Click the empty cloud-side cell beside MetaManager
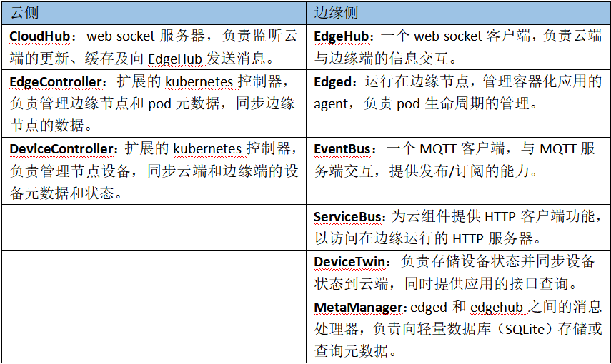Image resolution: width=611 pixels, height=364 pixels. 154,328
